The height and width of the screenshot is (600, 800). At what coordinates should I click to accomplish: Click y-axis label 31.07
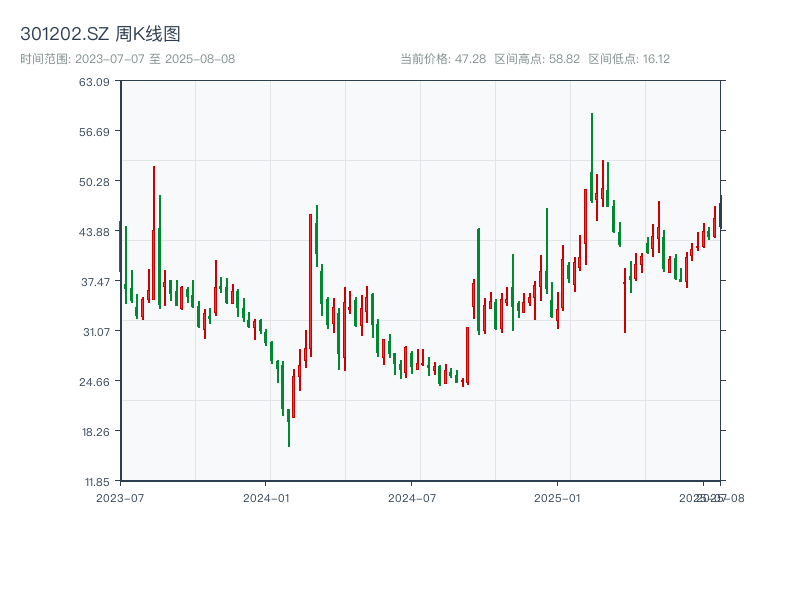[96, 332]
